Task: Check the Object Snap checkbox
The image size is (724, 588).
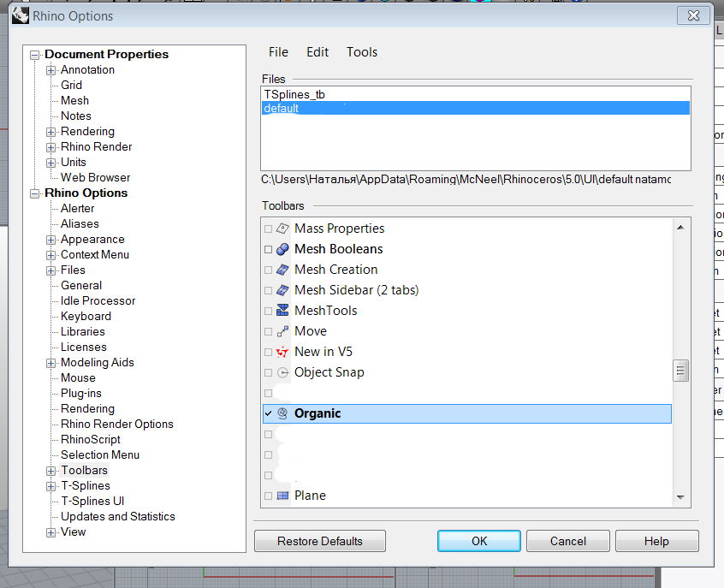Action: 268,373
